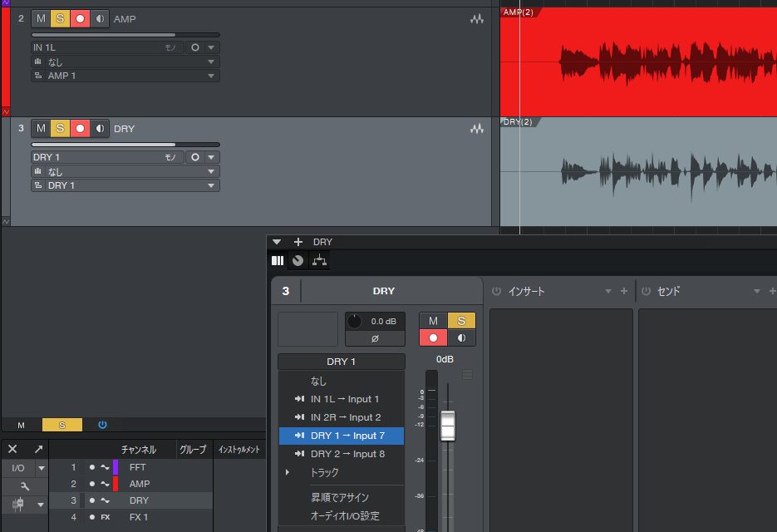Open the channel editor knob icon

(298, 260)
